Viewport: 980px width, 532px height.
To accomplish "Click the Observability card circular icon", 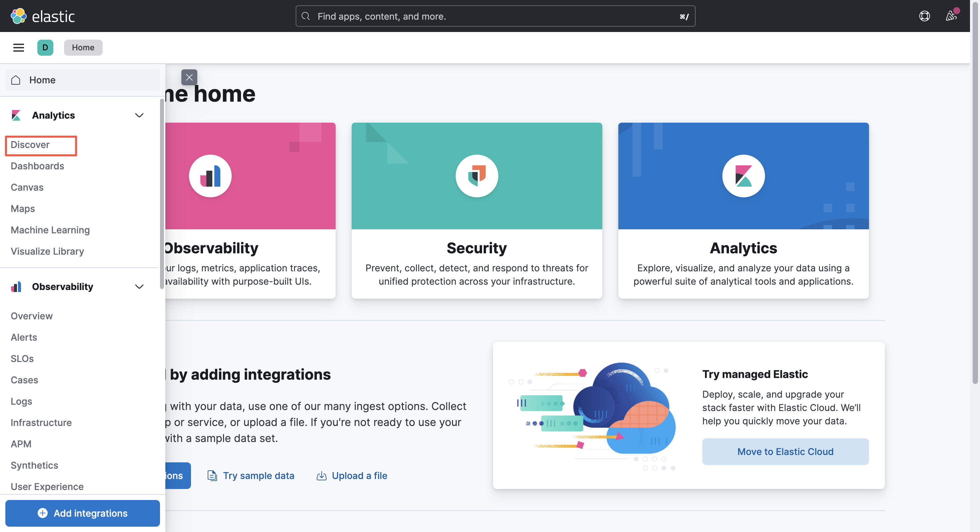I will pyautogui.click(x=210, y=176).
